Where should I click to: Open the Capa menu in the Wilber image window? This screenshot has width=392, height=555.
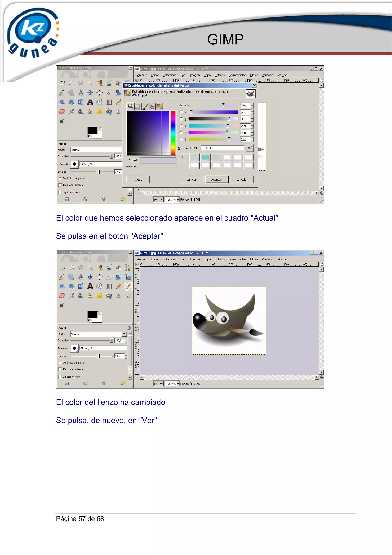coord(207,259)
